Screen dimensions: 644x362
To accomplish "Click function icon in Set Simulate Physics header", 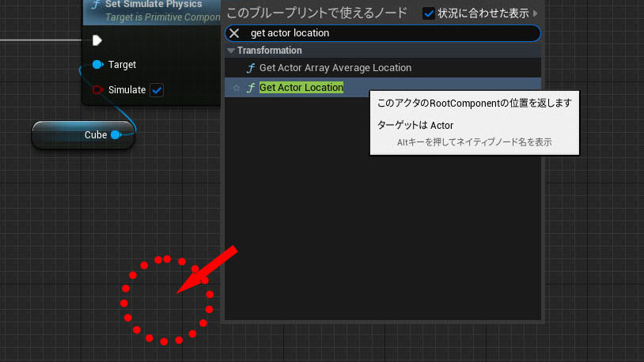I will [x=96, y=5].
